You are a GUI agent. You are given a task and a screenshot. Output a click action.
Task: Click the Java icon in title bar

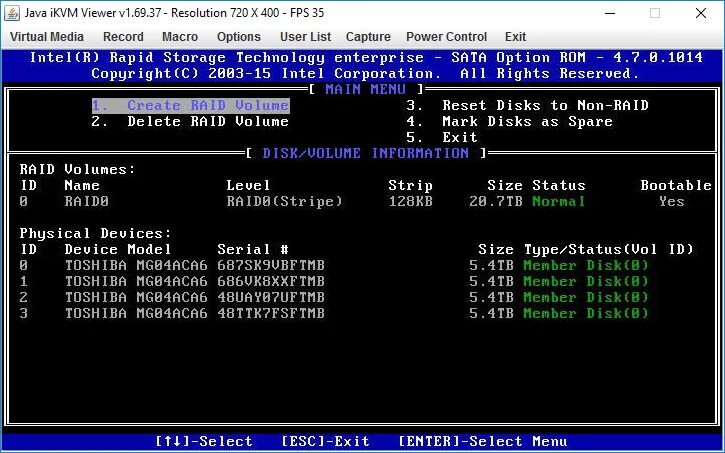[x=12, y=13]
